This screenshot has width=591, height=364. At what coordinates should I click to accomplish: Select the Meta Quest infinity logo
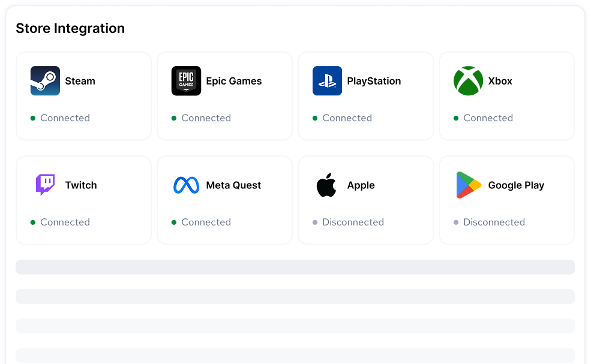[186, 185]
